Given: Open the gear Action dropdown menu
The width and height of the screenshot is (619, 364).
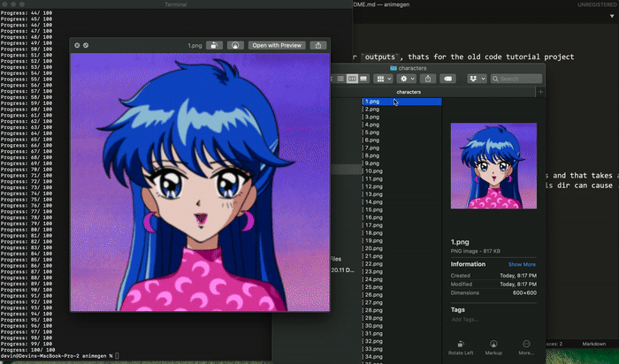Looking at the screenshot, I should point(408,79).
